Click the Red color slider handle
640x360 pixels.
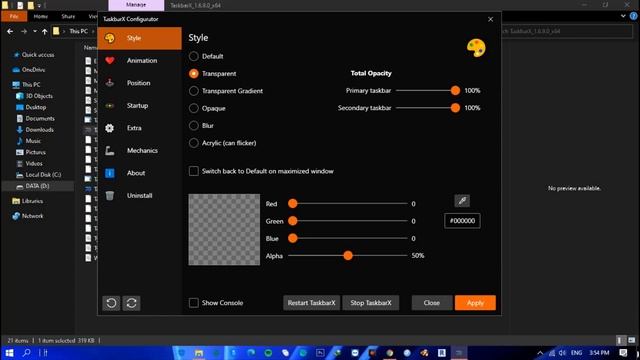tap(293, 204)
